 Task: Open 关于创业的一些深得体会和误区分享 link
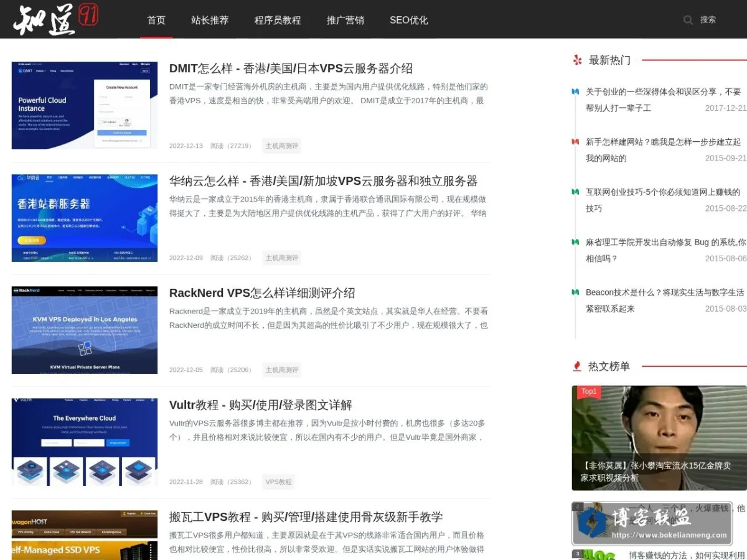point(663,100)
